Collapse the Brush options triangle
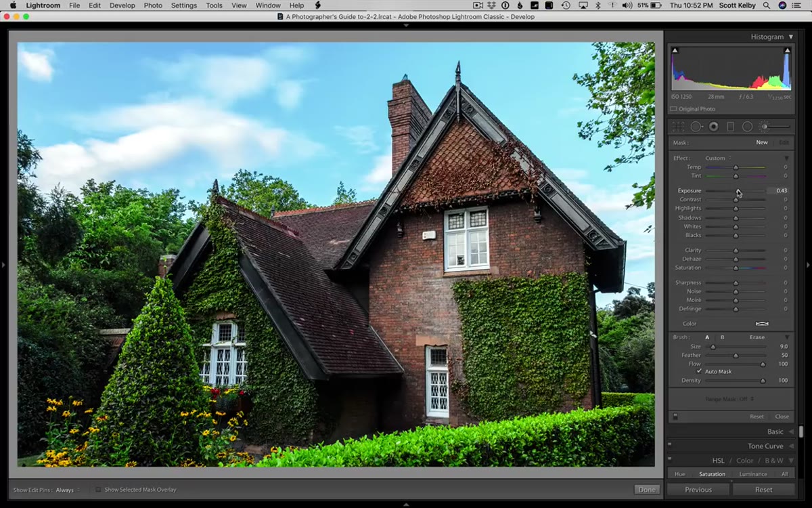812x508 pixels. click(786, 337)
